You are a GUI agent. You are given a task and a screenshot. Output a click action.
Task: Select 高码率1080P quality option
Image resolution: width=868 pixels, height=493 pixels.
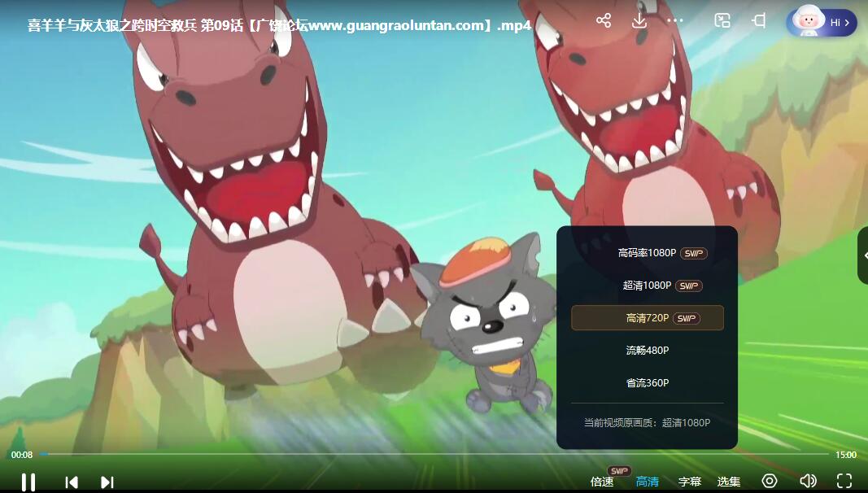click(x=647, y=253)
